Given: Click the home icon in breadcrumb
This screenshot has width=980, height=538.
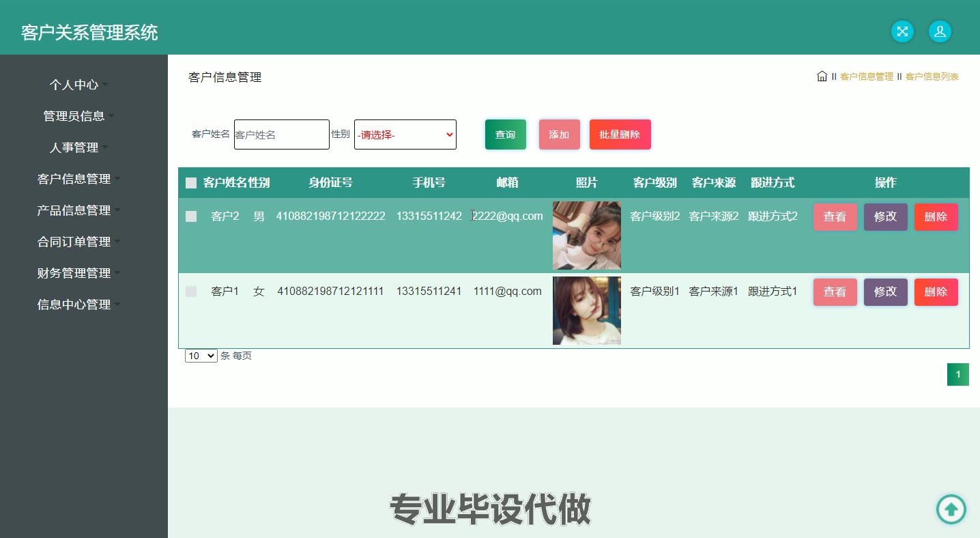Looking at the screenshot, I should [822, 76].
